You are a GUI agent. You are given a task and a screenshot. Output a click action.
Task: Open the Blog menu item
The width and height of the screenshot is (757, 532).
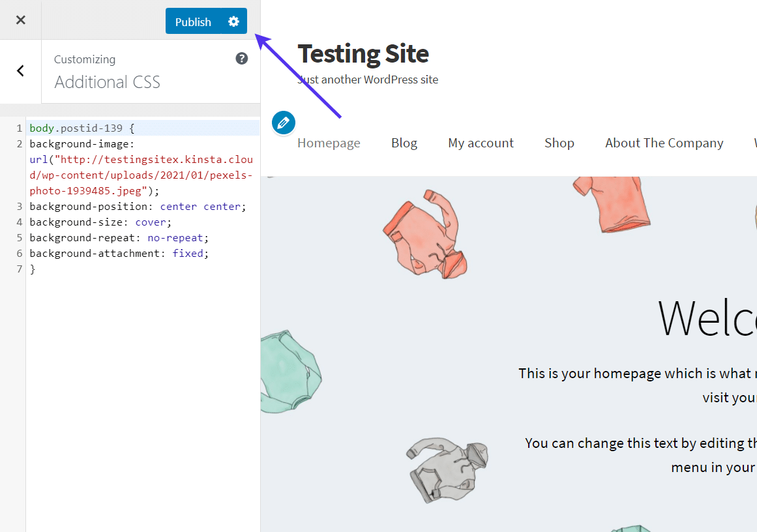click(404, 143)
